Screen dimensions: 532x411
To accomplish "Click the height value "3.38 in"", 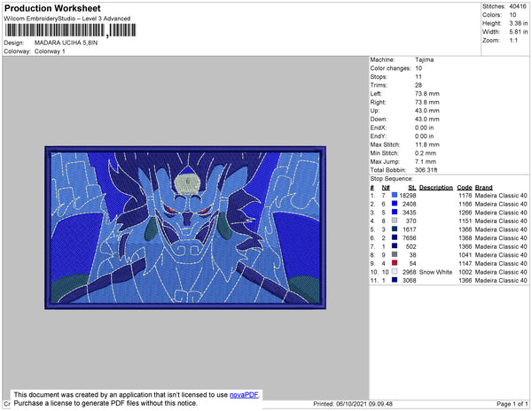I will click(518, 23).
